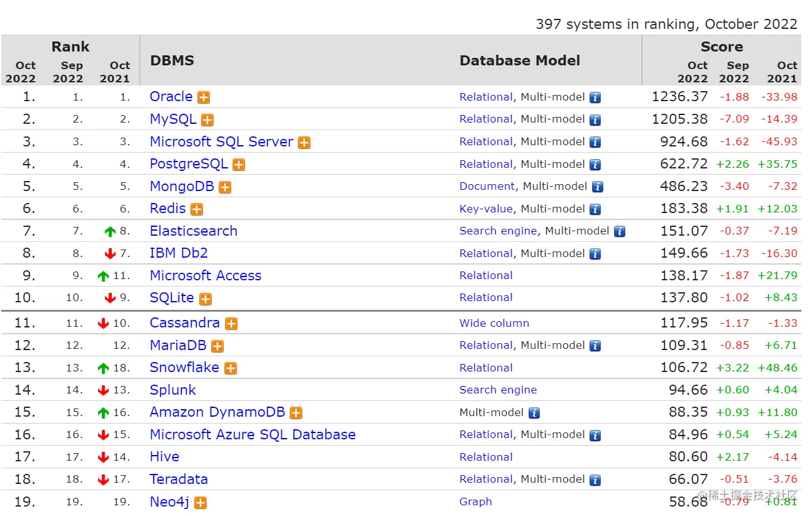The width and height of the screenshot is (812, 516).
Task: Open the Neo4j link
Action: coord(169,502)
